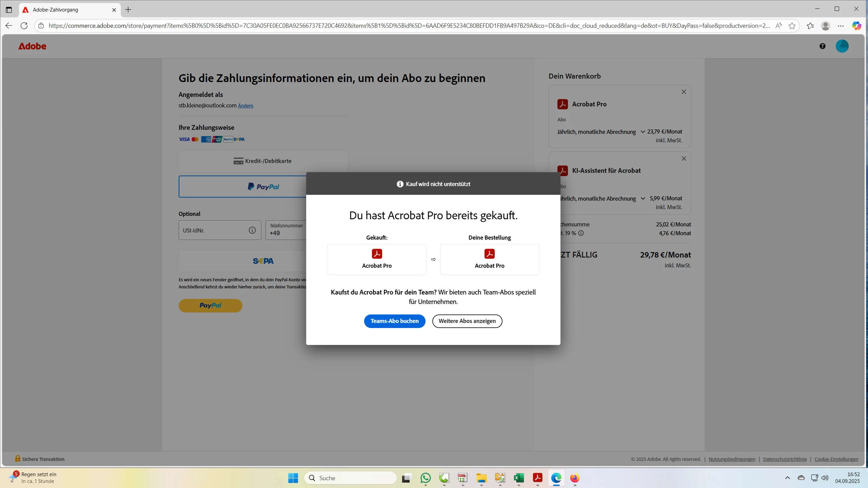Screen dimensions: 868x488
Task: Click the USt-IdNr. info icon
Action: 252,230
